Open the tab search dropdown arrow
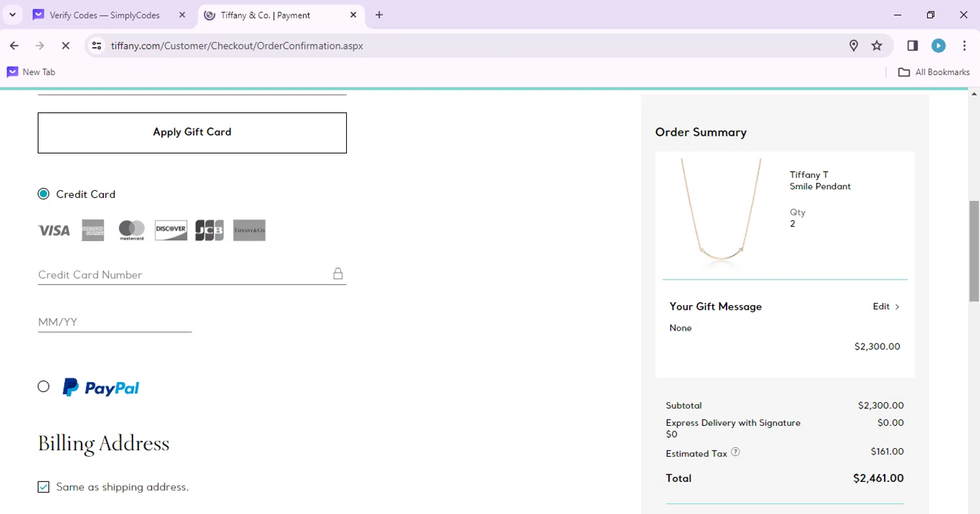This screenshot has width=980, height=514. tap(12, 14)
